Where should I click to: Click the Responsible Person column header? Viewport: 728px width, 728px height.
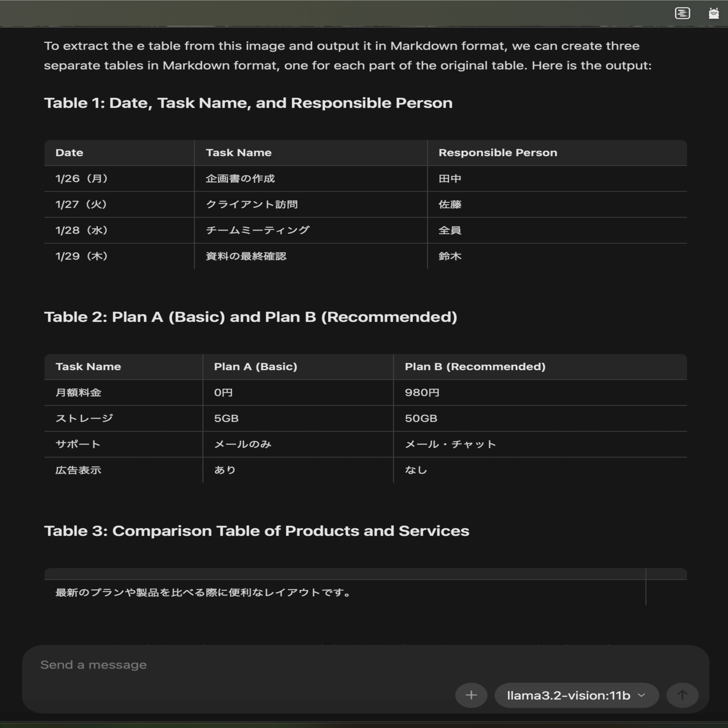pos(498,152)
